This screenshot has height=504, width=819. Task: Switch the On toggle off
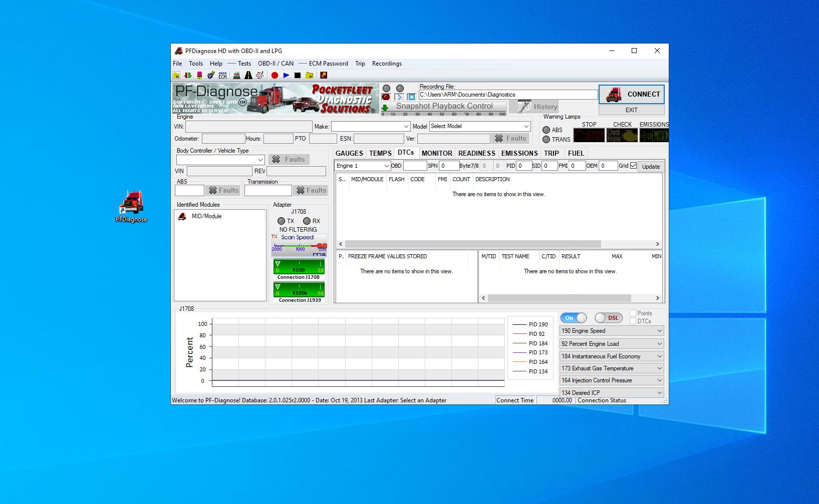click(x=574, y=318)
